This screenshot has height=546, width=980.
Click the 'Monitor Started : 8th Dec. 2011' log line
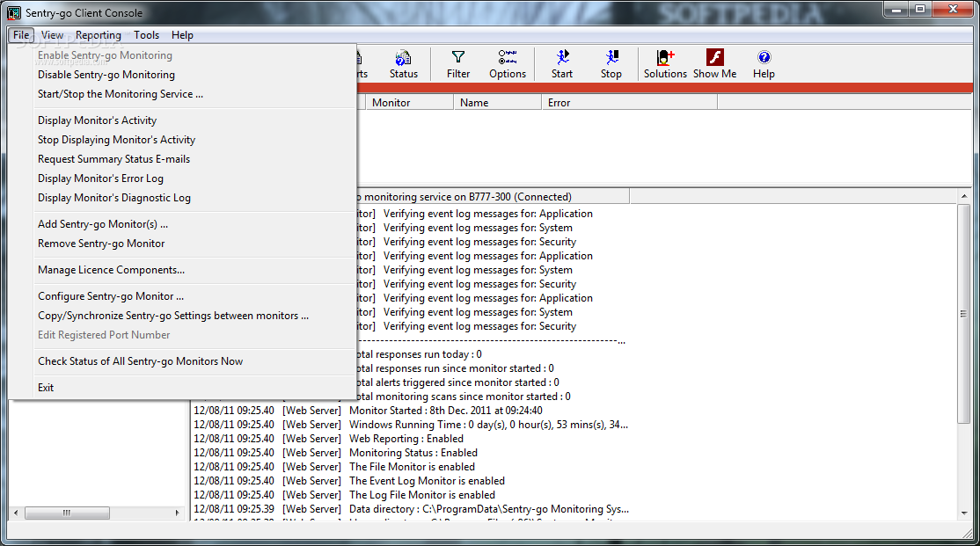446,411
